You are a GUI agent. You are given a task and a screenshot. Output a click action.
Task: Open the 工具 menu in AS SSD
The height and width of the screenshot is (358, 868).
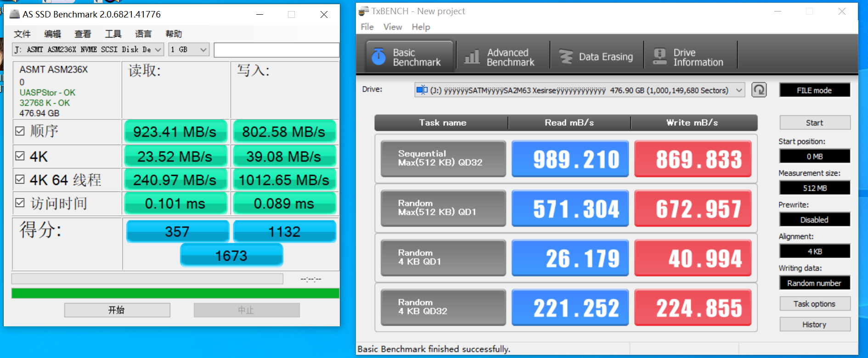(x=113, y=34)
